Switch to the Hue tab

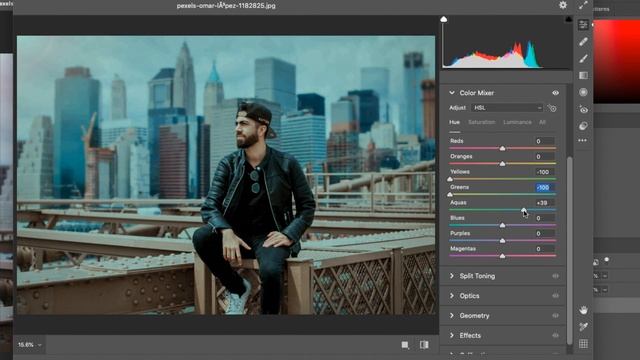[x=454, y=122]
